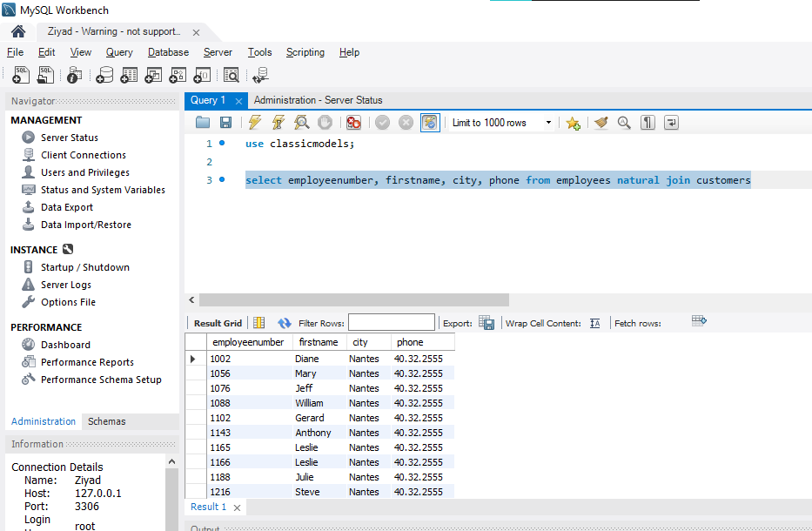Viewport: 812px width, 531px height.
Task: Toggle wrap cell content icon
Action: click(595, 323)
